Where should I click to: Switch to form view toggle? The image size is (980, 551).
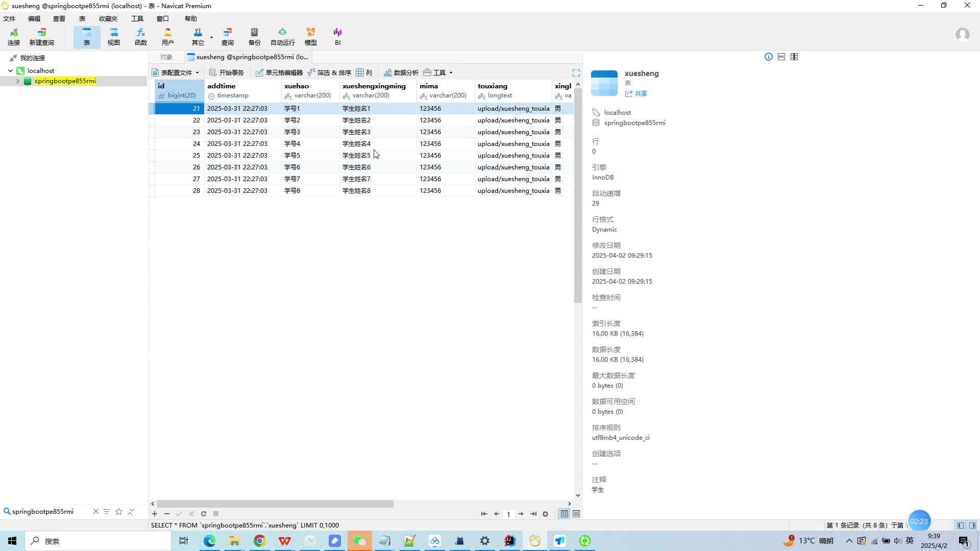point(576,514)
